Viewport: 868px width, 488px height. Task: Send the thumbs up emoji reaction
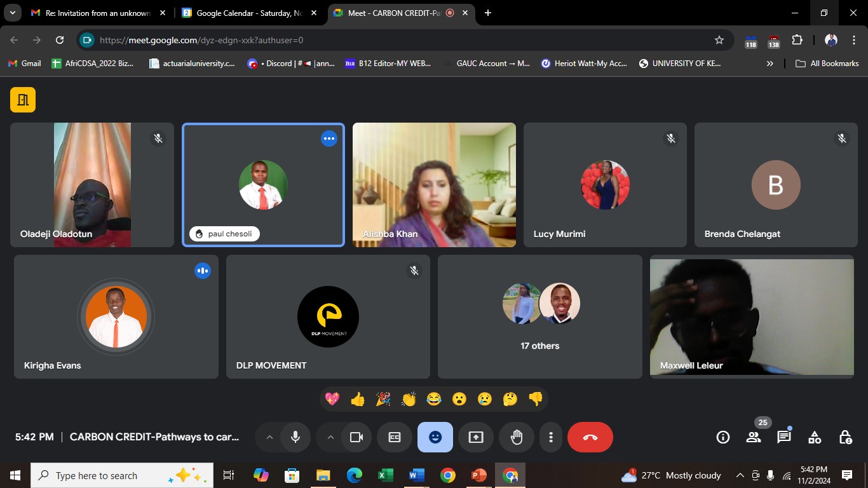click(358, 399)
